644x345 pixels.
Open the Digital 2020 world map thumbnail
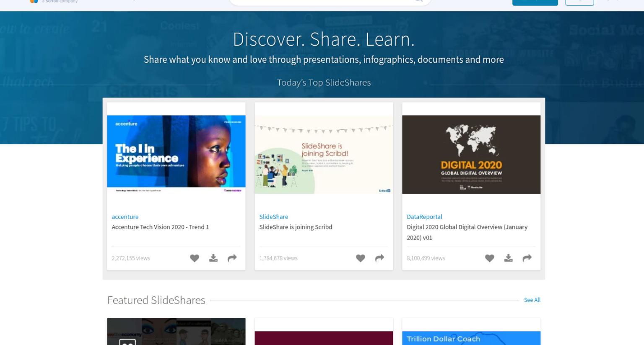471,154
